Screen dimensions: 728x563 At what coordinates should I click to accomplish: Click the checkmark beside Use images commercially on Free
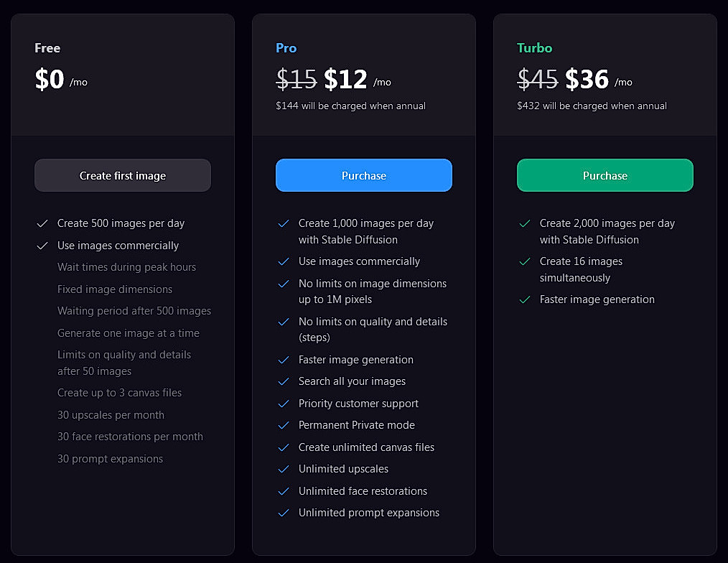(42, 245)
